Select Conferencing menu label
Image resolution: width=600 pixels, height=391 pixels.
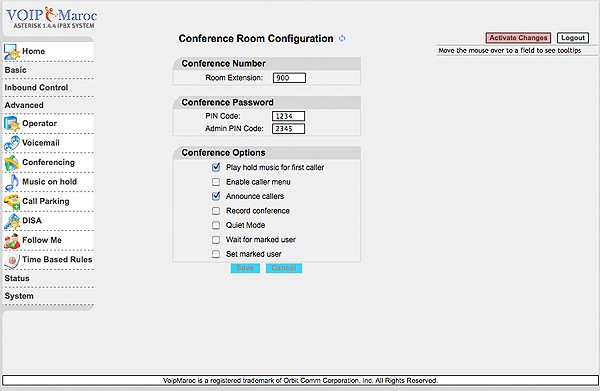[49, 162]
